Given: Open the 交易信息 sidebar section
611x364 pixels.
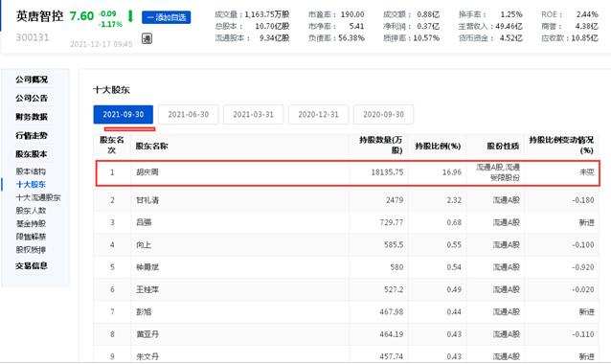Looking at the screenshot, I should coord(32,265).
